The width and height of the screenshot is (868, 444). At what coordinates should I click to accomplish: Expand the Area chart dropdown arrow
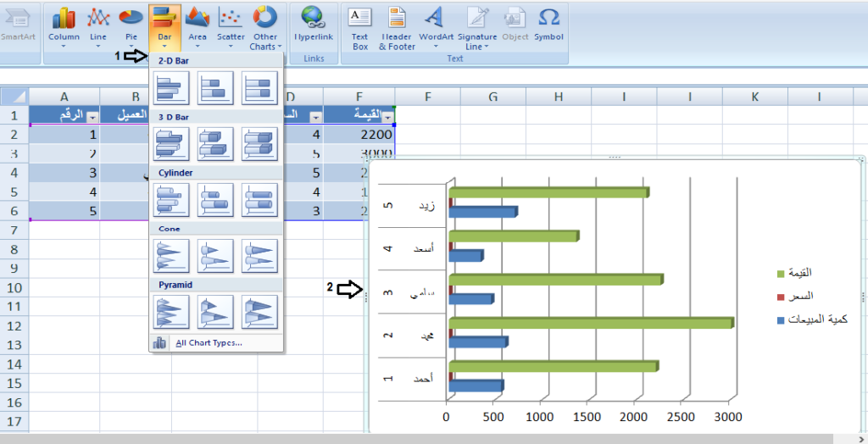tap(197, 47)
